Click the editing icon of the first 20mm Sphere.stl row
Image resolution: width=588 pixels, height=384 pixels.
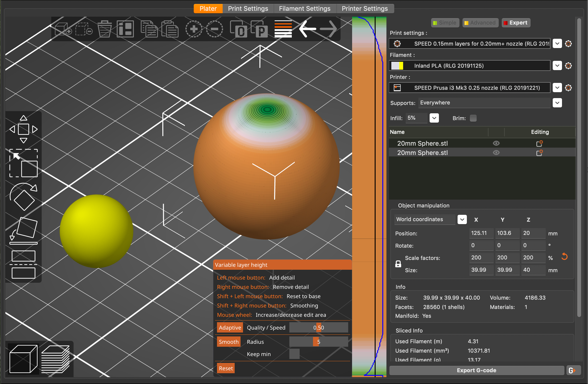tap(539, 143)
